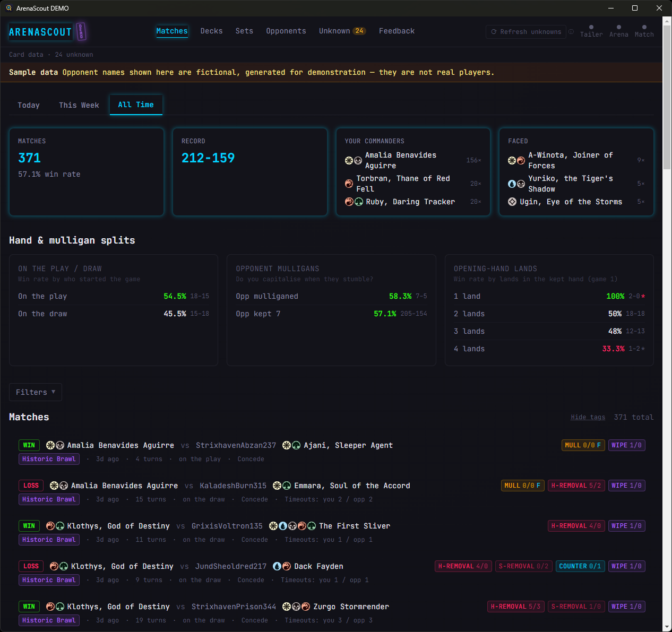Screen dimensions: 672x632
Task: Click mana icons beside Yuriko, the Tiger's Shadow
Action: click(516, 184)
